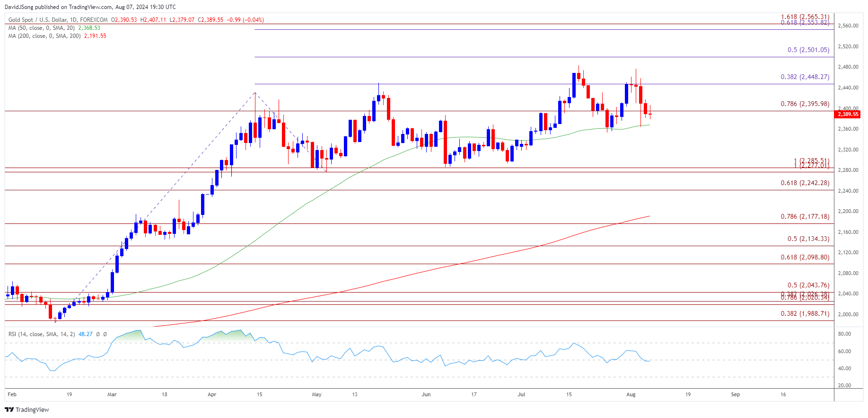The height and width of the screenshot is (418, 868).
Task: Click the Apr date label on time axis
Action: (212, 394)
